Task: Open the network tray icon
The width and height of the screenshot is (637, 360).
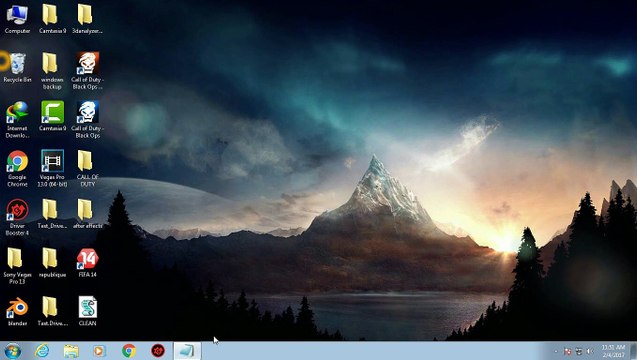Action: pyautogui.click(x=579, y=351)
